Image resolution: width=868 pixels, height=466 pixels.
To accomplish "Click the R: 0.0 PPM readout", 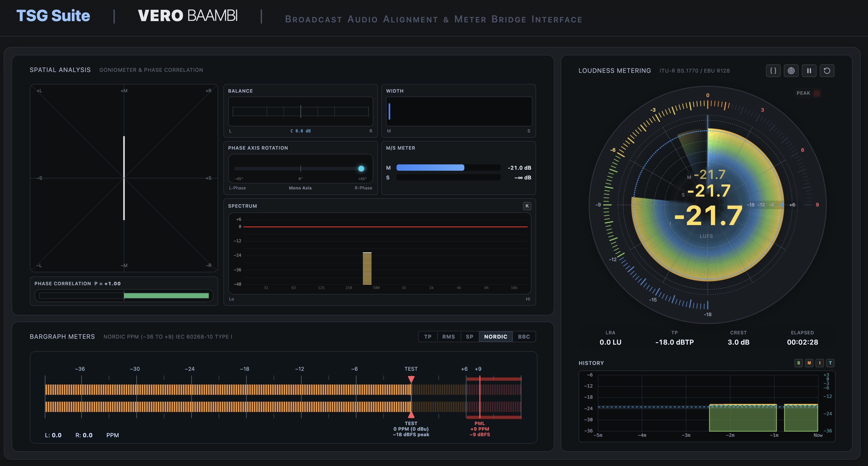I will pyautogui.click(x=84, y=435).
